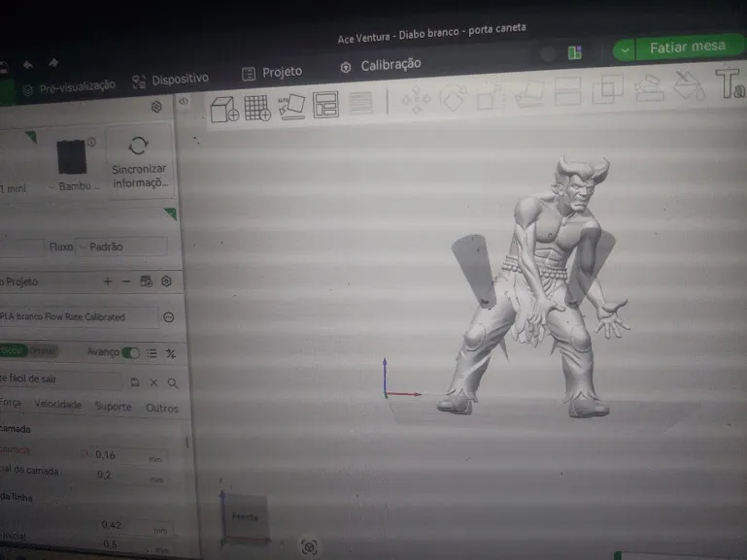Reset camera view icon below the viewport
Image resolution: width=747 pixels, height=560 pixels.
(309, 546)
